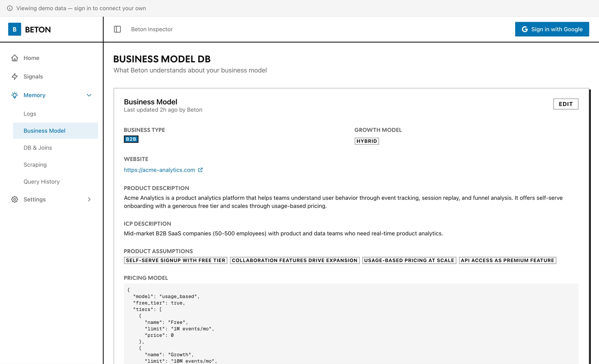Viewport: 599px width, 364px height.
Task: Click the B2B business type badge
Action: [131, 139]
